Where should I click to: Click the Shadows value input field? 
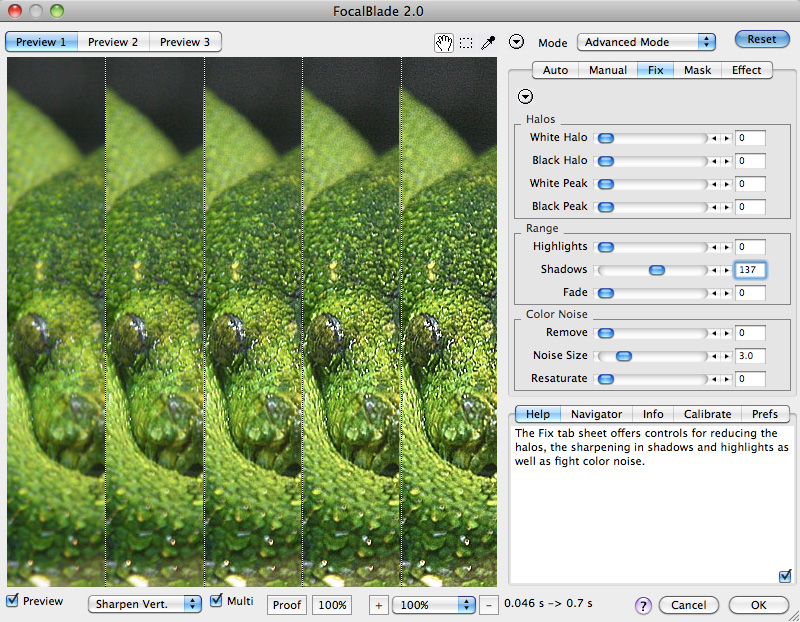(x=750, y=270)
